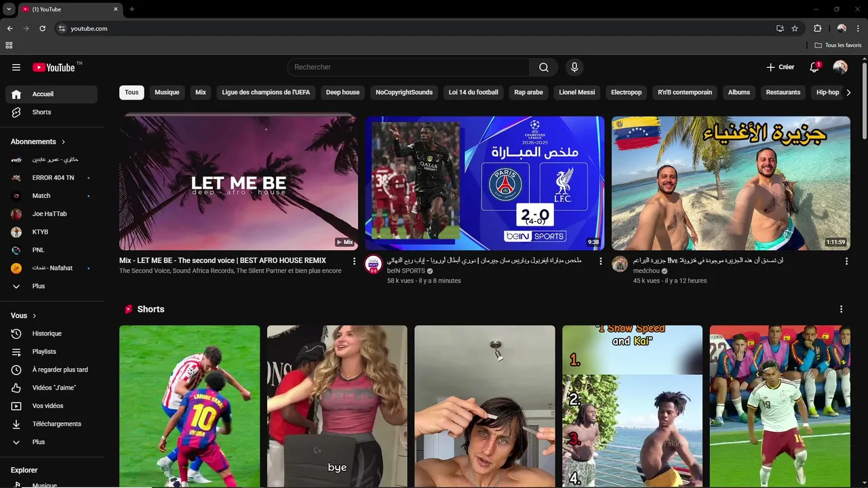Open Match subscription channel
The width and height of the screenshot is (868, 488).
point(52,196)
